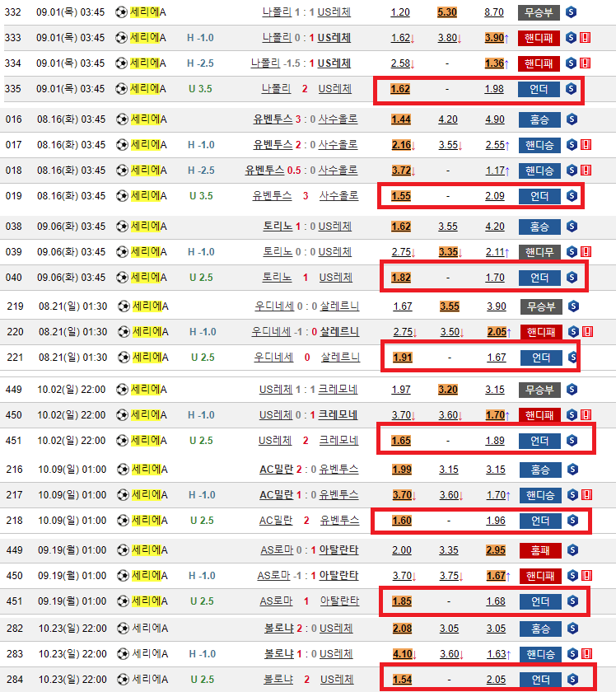Click the red exclamation icon in row 018

585,171
